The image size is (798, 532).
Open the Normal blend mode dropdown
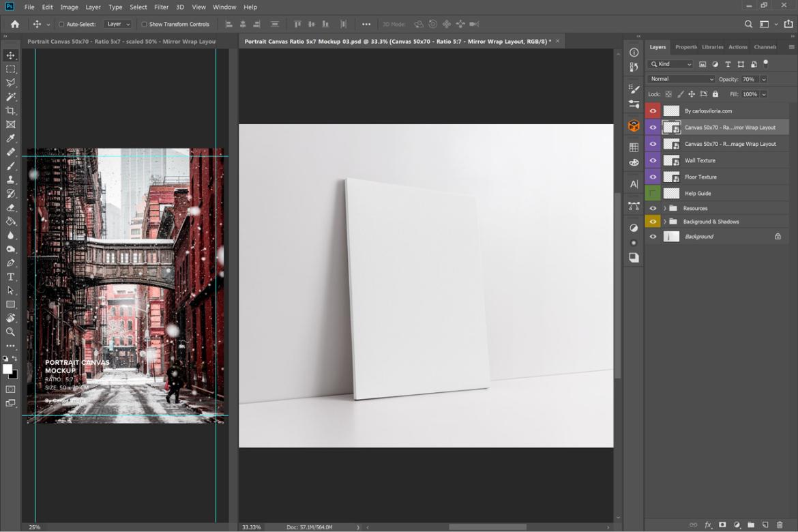pyautogui.click(x=681, y=79)
